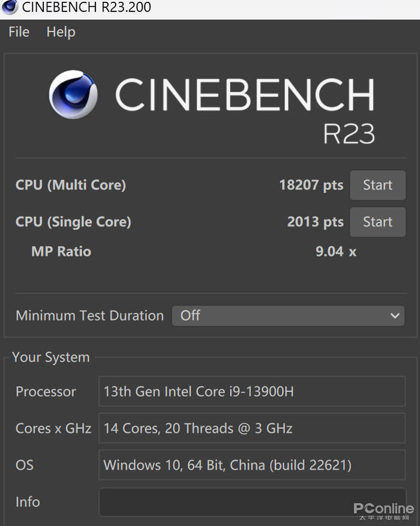Click the CINEBENCH R23.200 window title text
The height and width of the screenshot is (526, 420).
coord(86,7)
